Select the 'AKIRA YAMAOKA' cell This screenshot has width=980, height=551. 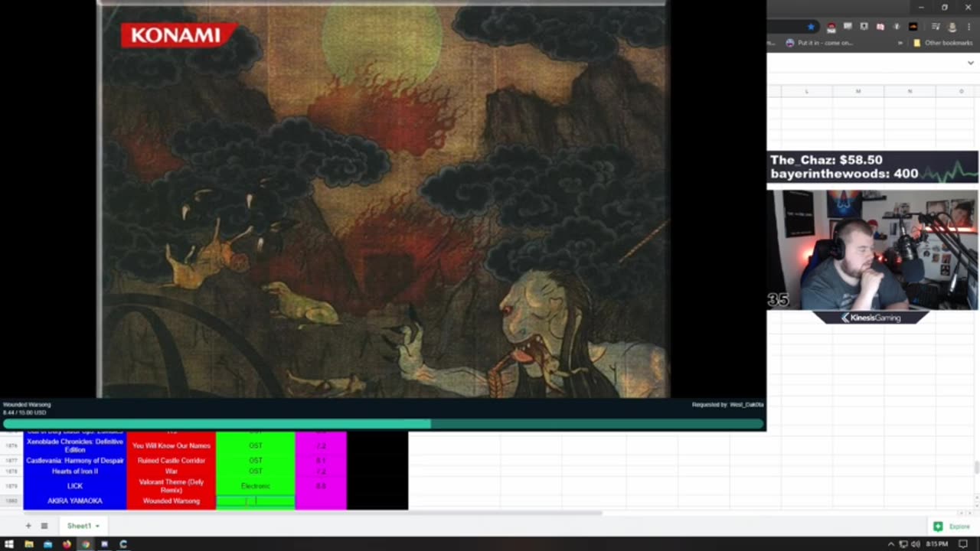point(75,501)
